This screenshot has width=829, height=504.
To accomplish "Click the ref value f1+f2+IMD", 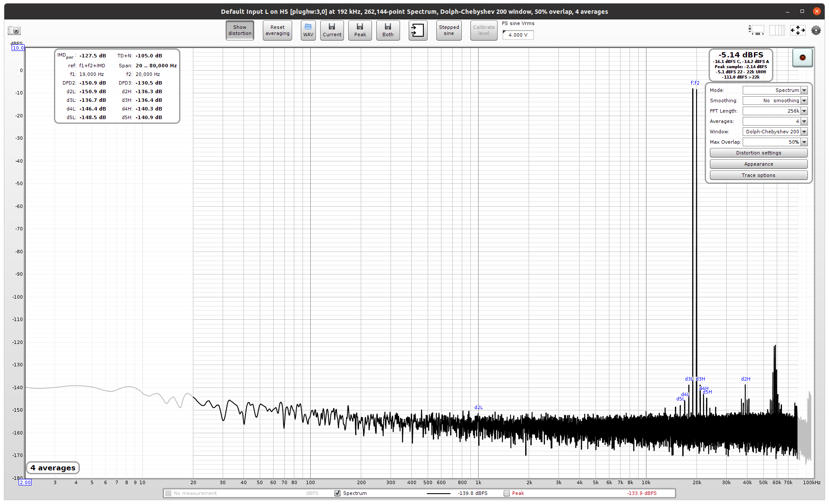I will pyautogui.click(x=92, y=66).
